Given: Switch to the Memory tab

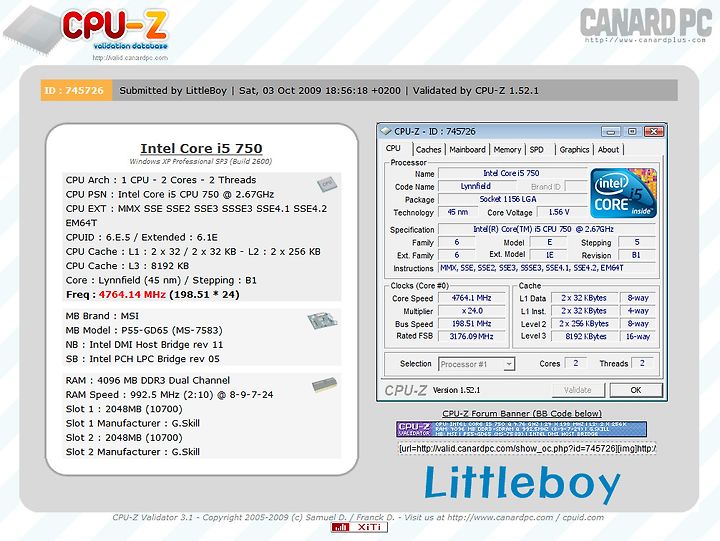Looking at the screenshot, I should (x=507, y=150).
